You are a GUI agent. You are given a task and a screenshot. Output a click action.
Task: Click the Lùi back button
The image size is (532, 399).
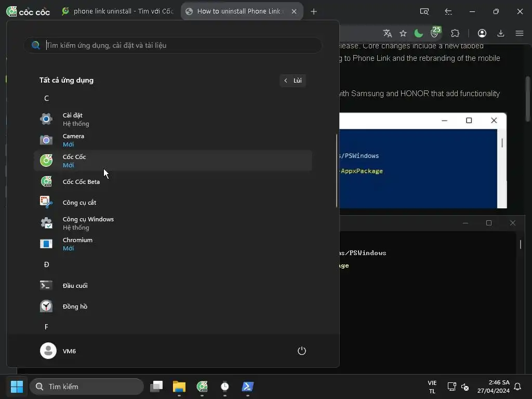pos(293,81)
